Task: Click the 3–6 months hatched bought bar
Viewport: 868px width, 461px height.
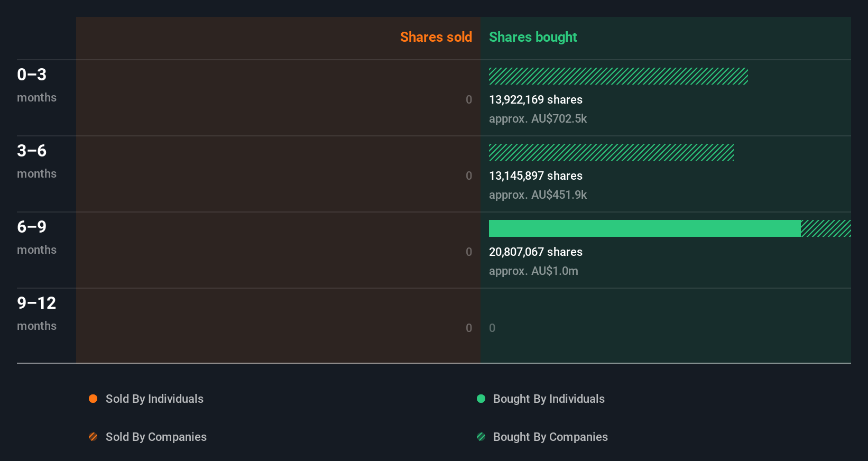Action: 611,152
